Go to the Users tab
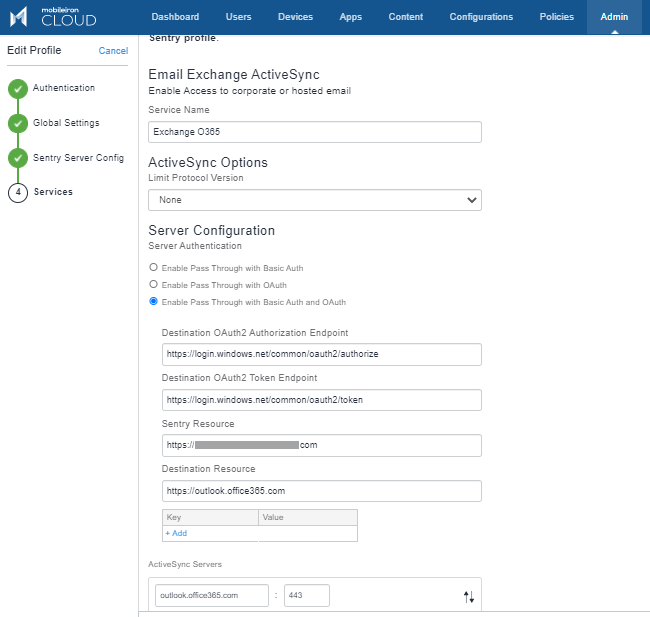 pos(238,17)
